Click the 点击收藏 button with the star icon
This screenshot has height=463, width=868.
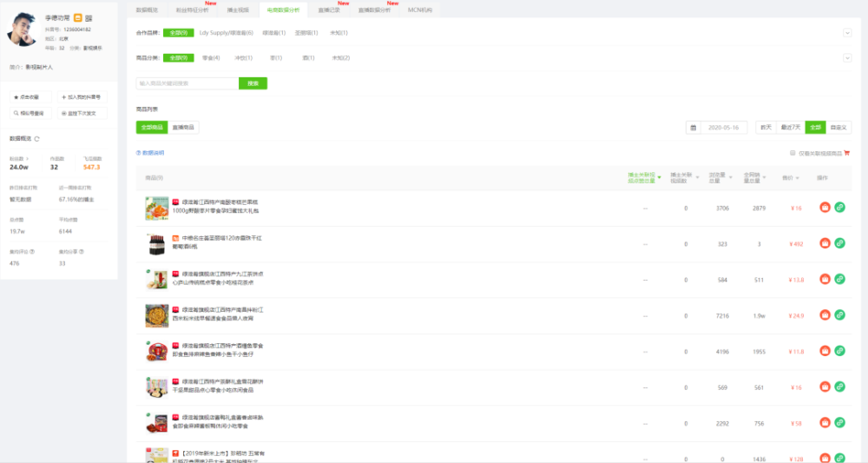[x=30, y=97]
